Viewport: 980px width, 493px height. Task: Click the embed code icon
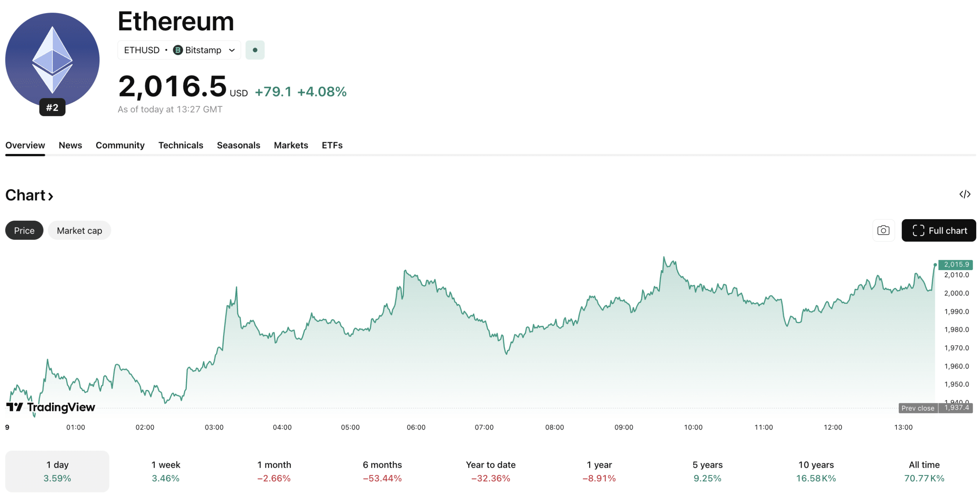(964, 194)
